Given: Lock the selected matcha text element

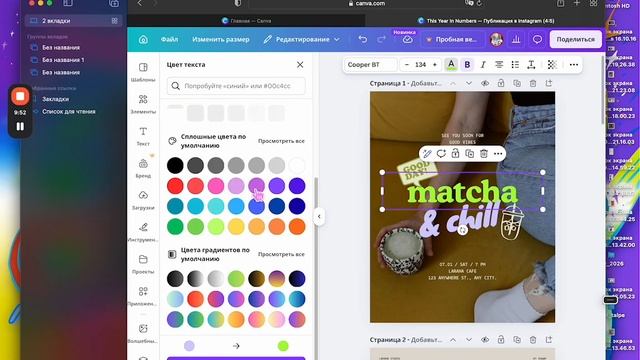Looking at the screenshot, I should tap(455, 154).
